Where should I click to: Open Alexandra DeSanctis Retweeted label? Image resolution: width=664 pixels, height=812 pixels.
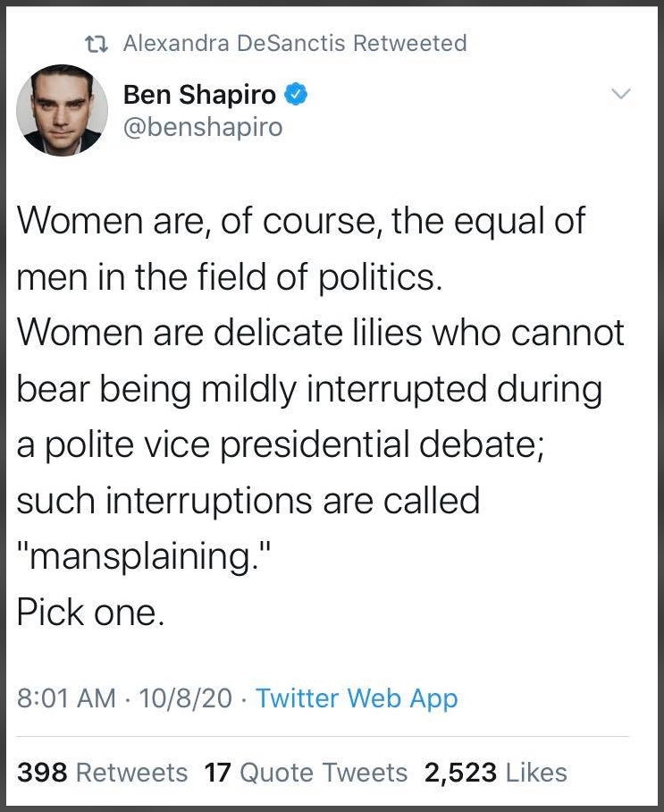click(x=294, y=43)
